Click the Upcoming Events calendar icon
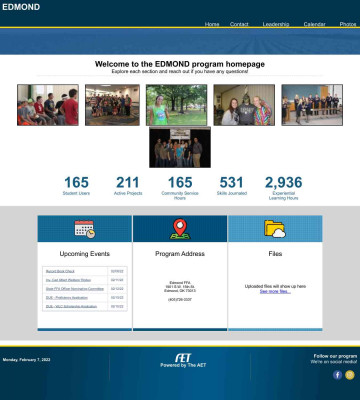Screen dimensions: 360x400 (85, 229)
